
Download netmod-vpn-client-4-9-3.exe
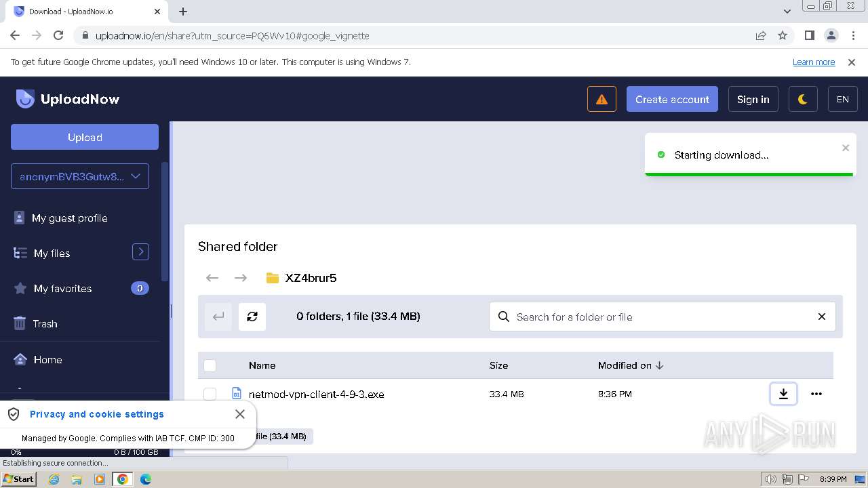(783, 394)
